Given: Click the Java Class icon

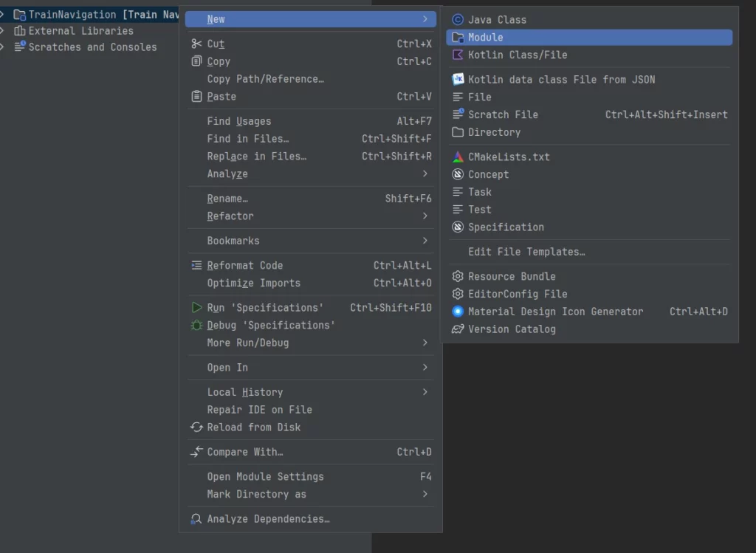Looking at the screenshot, I should point(458,20).
